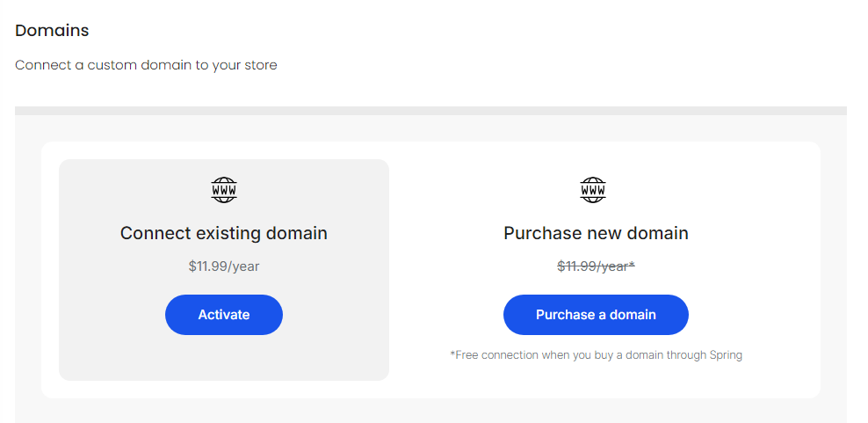Image resolution: width=868 pixels, height=423 pixels.
Task: Click the Domains page heading
Action: coord(52,31)
